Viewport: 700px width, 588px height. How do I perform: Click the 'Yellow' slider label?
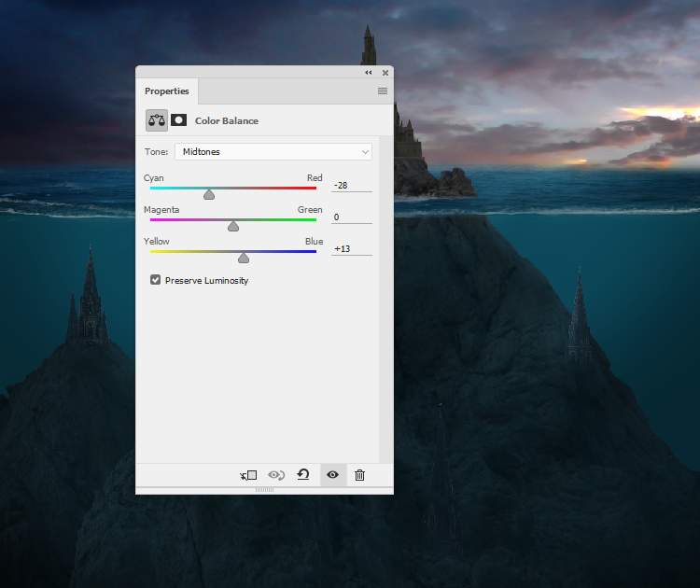pyautogui.click(x=157, y=241)
